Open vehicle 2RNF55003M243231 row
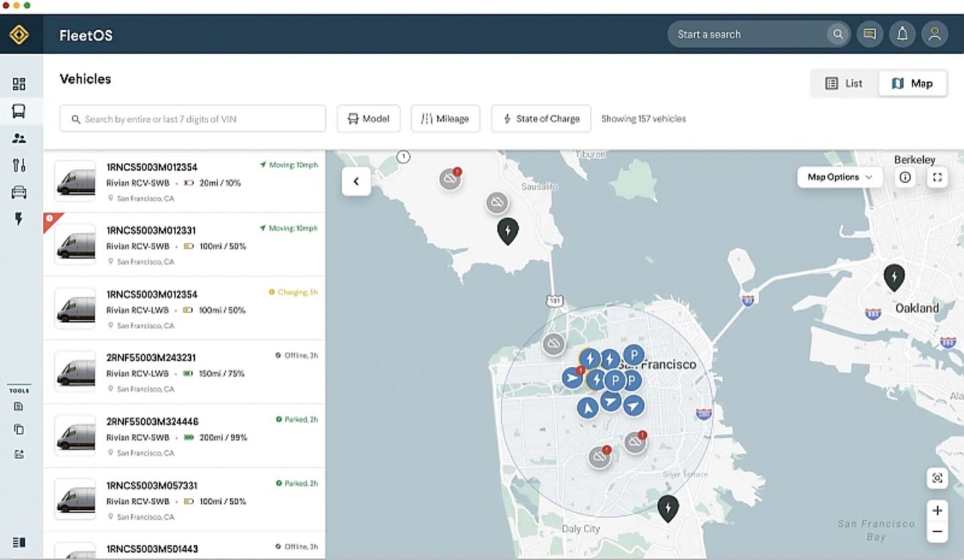964x560 pixels. pos(184,372)
